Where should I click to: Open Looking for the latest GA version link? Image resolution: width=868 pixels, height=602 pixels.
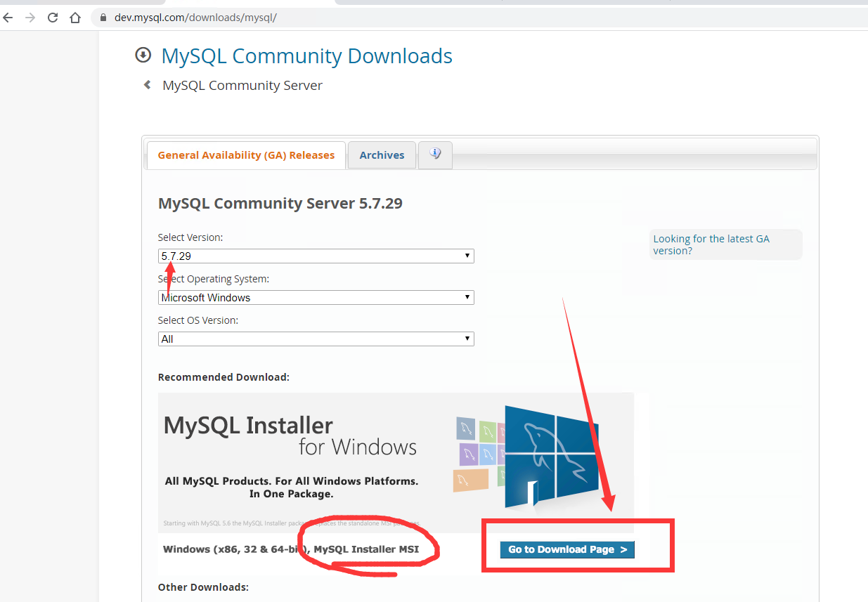click(711, 244)
